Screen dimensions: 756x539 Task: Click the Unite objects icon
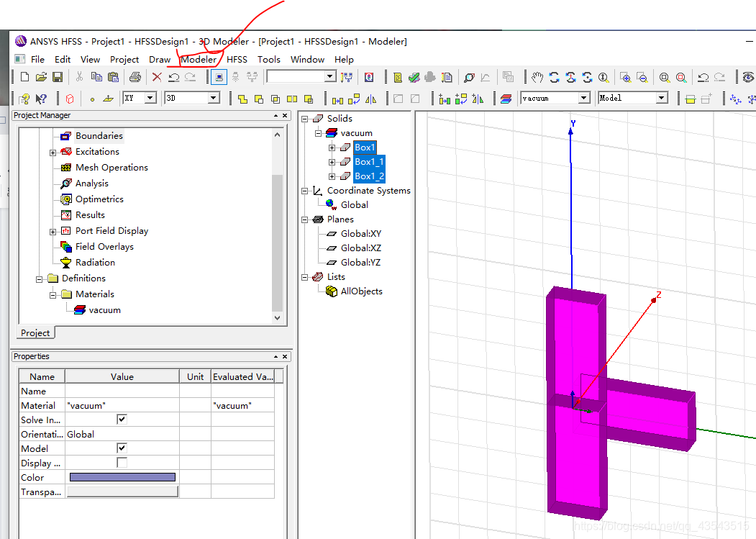coord(242,99)
